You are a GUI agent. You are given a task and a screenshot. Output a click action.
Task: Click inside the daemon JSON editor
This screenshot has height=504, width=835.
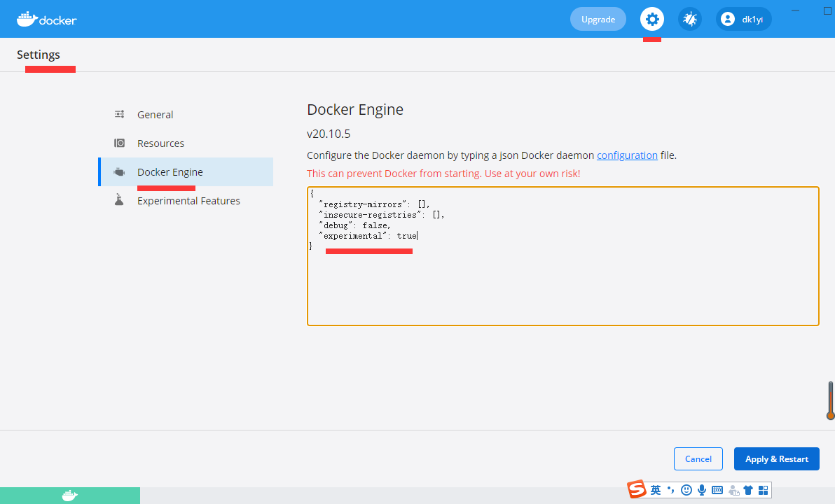coord(563,256)
